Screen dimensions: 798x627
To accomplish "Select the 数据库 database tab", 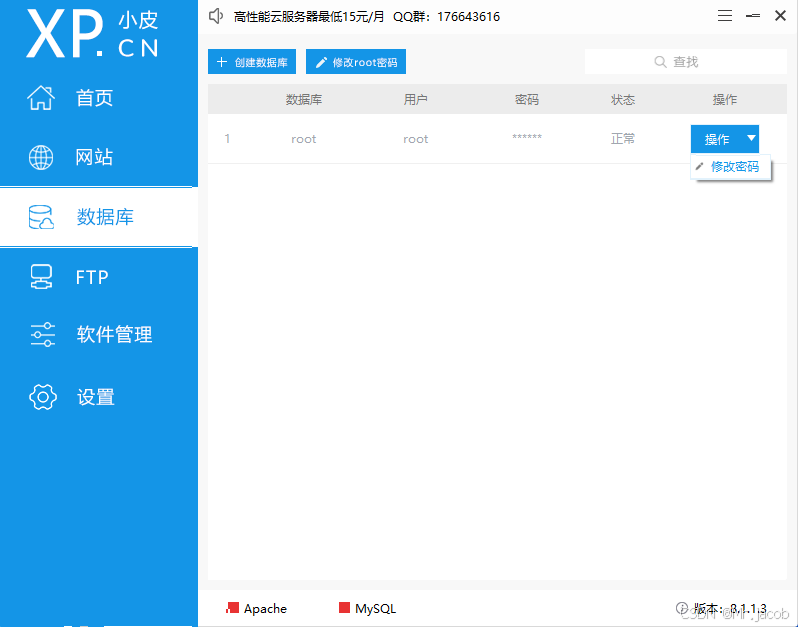I will coord(99,217).
